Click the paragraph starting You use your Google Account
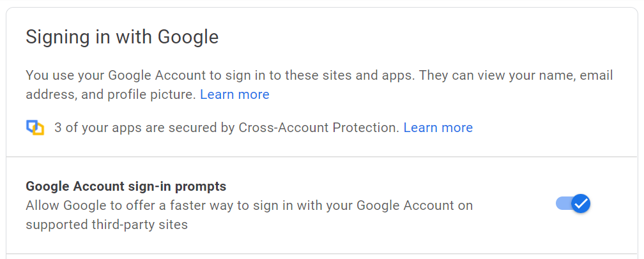Viewport: 644px width, 259px height. [x=319, y=85]
